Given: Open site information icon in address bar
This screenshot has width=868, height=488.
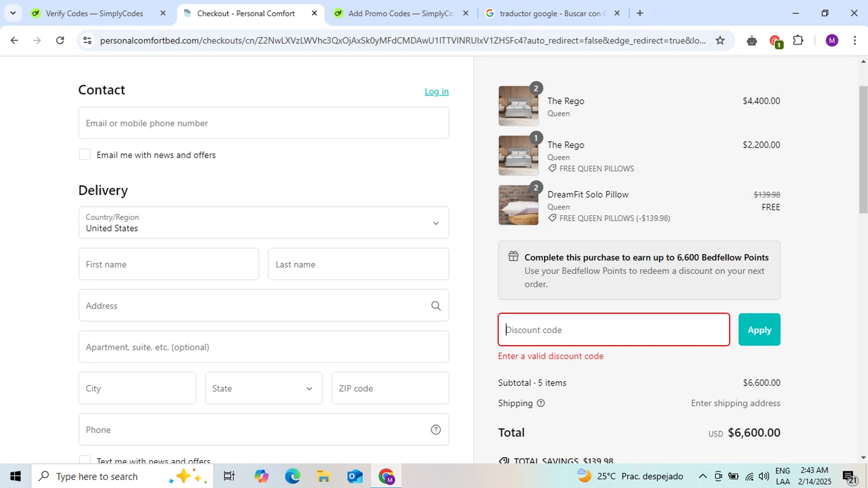Looking at the screenshot, I should [x=87, y=41].
